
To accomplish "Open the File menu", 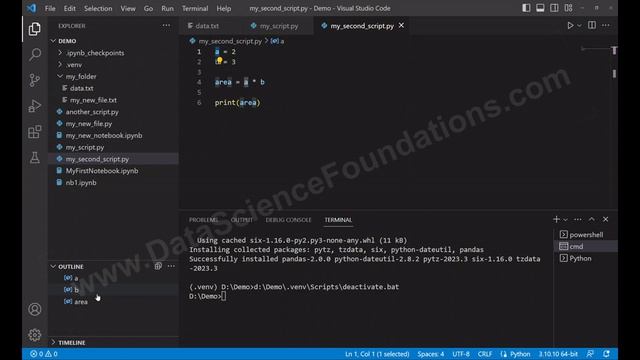I will [50, 8].
